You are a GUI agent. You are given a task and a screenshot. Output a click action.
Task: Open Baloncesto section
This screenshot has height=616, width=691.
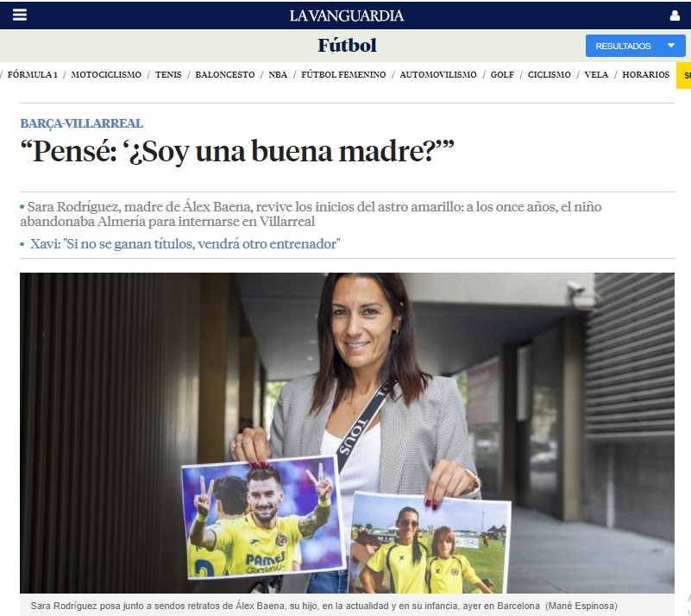tap(225, 74)
